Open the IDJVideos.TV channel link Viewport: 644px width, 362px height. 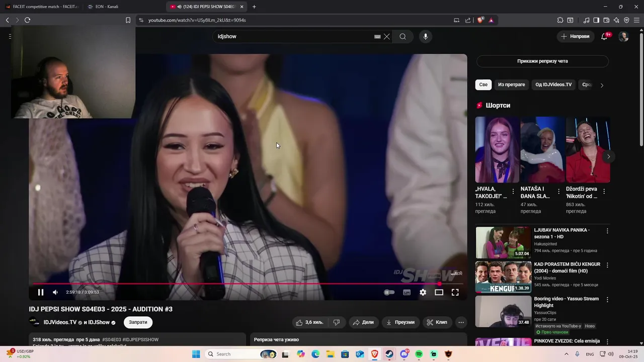pos(60,322)
